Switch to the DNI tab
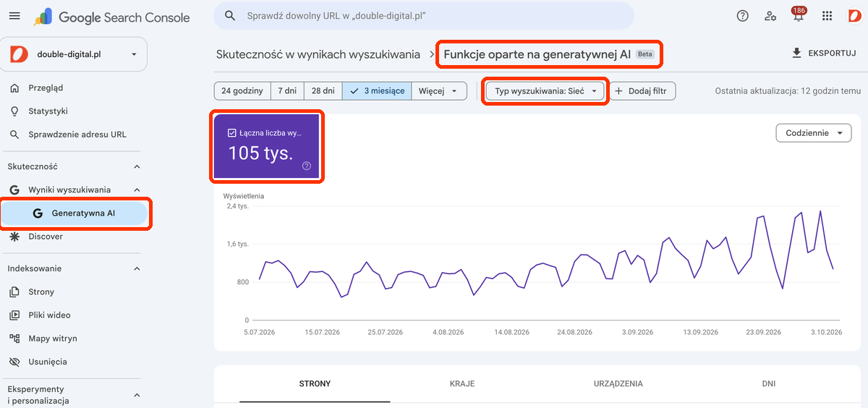 769,384
